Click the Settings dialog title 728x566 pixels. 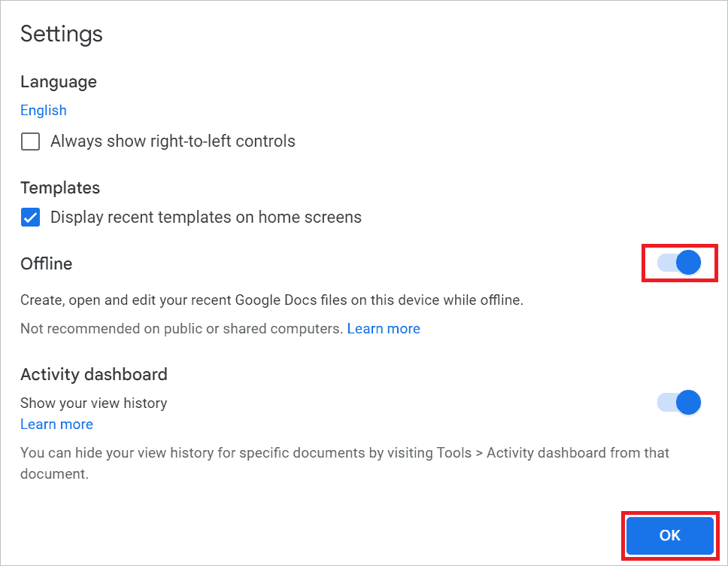point(62,34)
